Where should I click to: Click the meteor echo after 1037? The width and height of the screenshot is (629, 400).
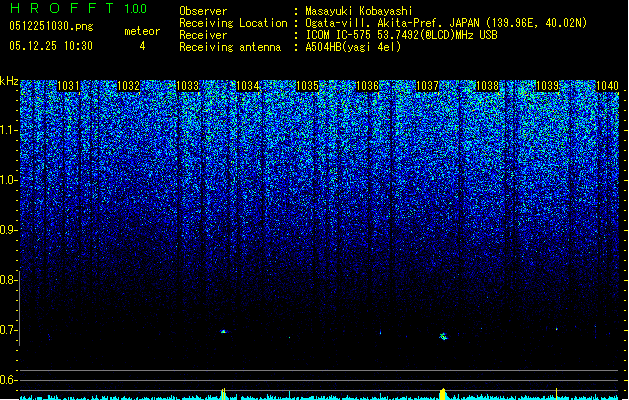coord(443,336)
